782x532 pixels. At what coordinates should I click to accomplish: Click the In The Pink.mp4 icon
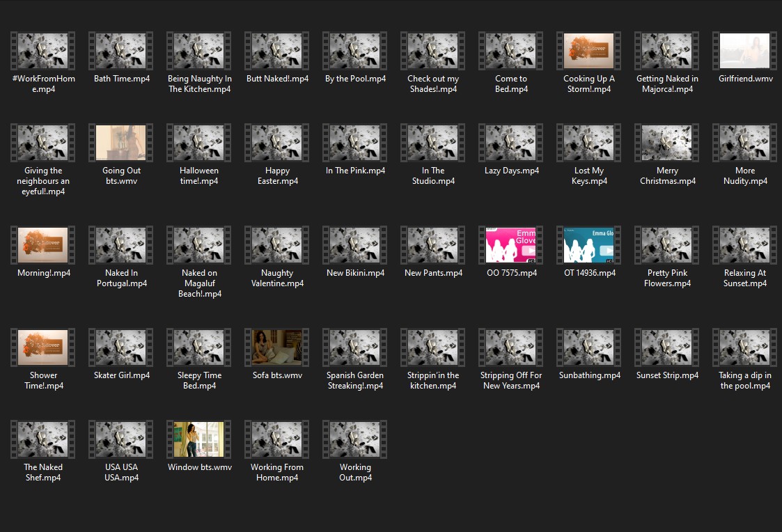coord(355,143)
